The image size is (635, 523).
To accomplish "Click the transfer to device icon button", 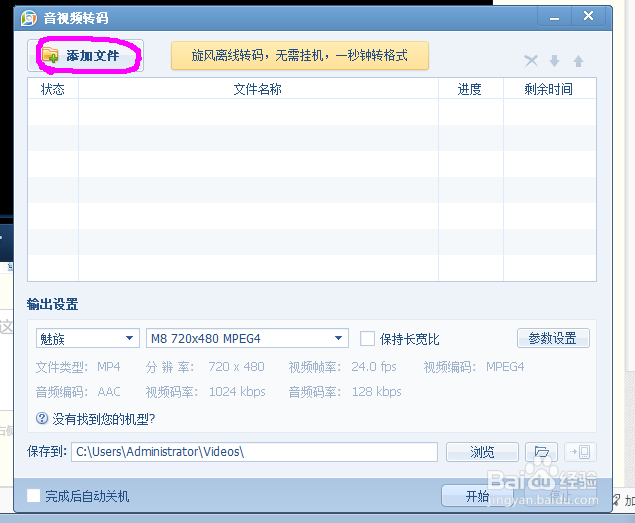I will [580, 452].
